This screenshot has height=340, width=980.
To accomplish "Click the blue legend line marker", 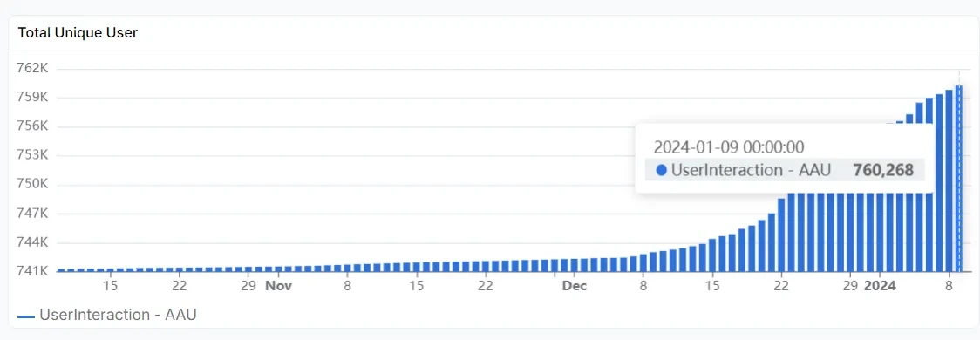I will (26, 316).
